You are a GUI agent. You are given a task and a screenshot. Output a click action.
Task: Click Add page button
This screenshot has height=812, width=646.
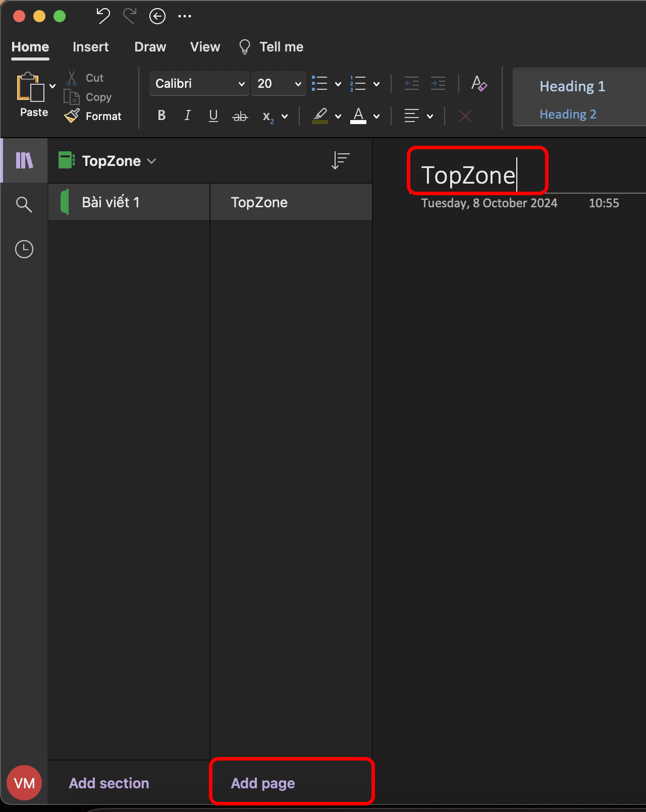[x=263, y=783]
